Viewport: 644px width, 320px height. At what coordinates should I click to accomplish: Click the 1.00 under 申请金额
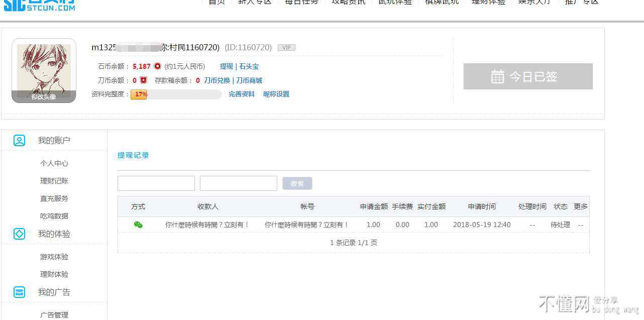373,225
